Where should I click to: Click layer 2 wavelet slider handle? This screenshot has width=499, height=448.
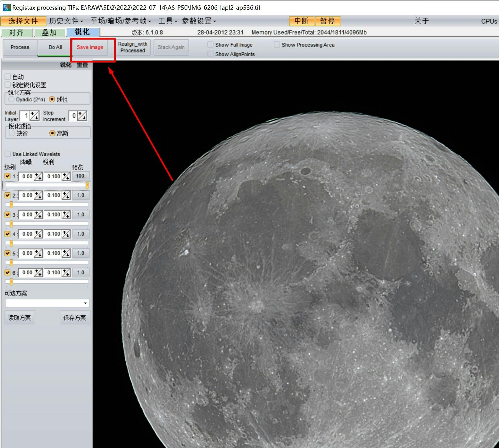[x=11, y=205]
